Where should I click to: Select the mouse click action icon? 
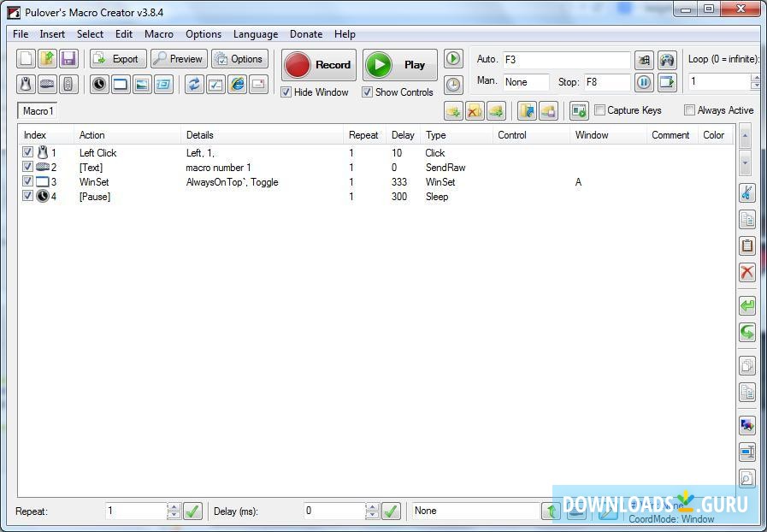(x=26, y=84)
